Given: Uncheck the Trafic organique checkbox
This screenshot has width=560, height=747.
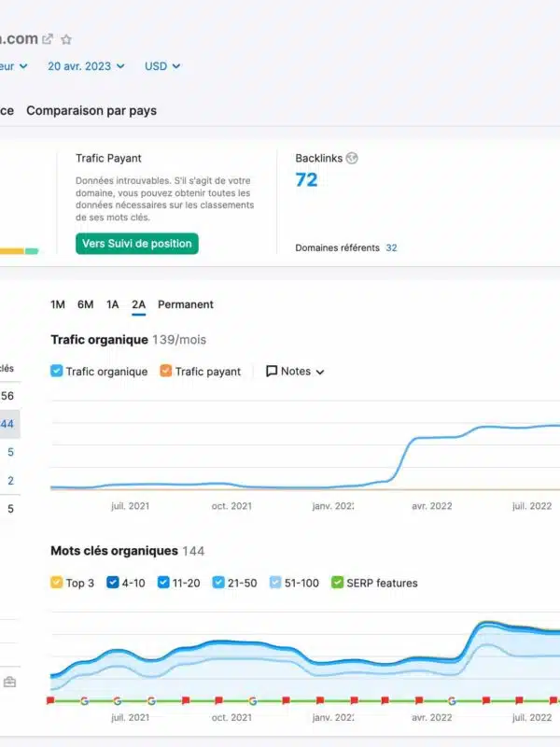Looking at the screenshot, I should (x=57, y=372).
